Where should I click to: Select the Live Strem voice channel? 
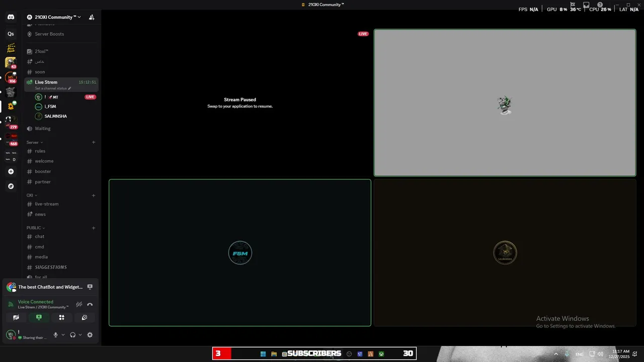(x=61, y=84)
